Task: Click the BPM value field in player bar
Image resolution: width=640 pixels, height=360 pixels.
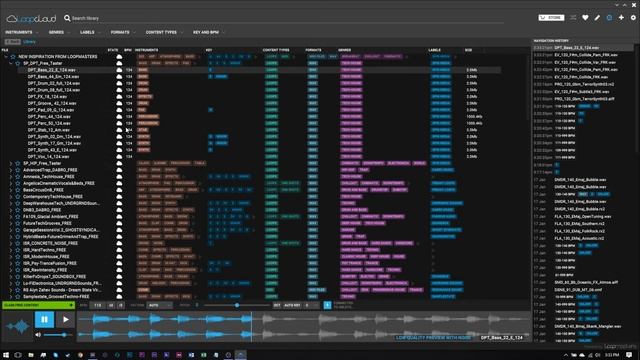Action: [x=98, y=305]
